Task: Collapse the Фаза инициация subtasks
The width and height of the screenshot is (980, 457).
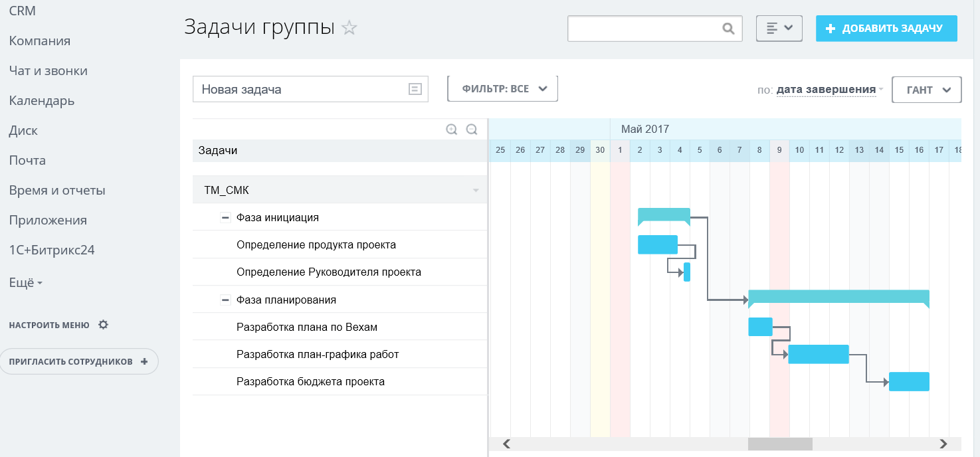Action: (225, 217)
